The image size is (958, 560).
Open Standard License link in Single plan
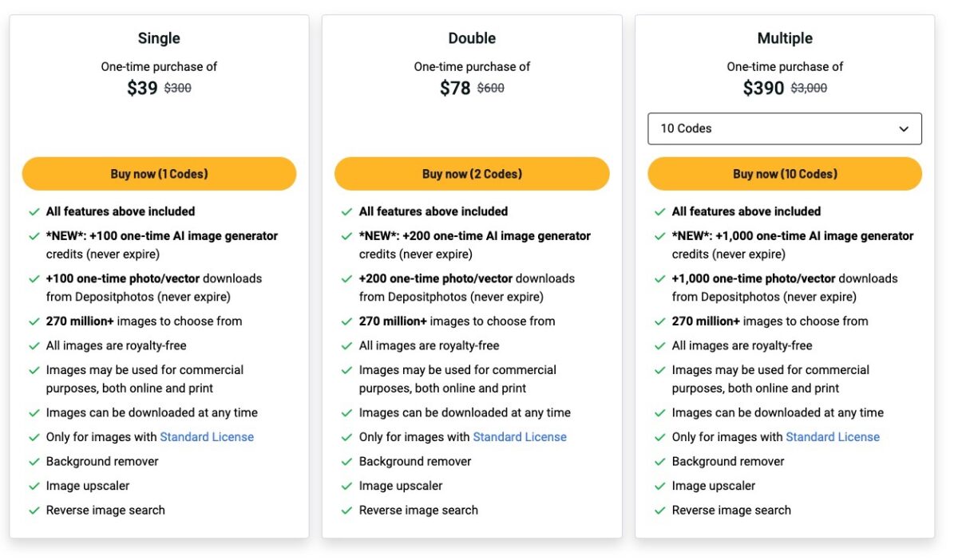coord(207,436)
